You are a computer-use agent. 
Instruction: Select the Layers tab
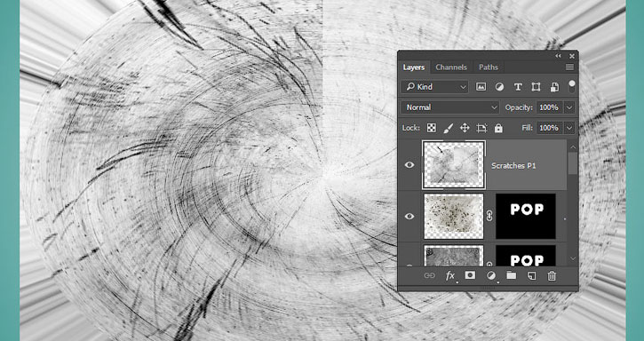414,67
